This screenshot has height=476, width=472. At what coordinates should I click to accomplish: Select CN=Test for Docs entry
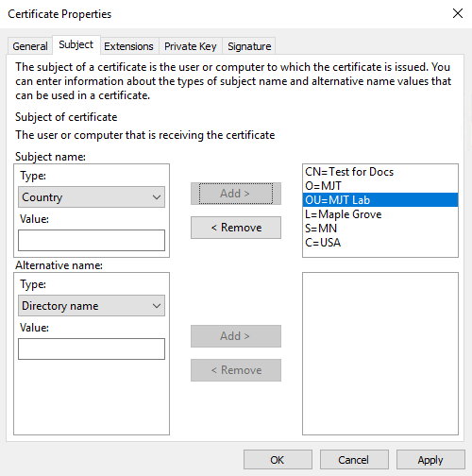pos(380,172)
